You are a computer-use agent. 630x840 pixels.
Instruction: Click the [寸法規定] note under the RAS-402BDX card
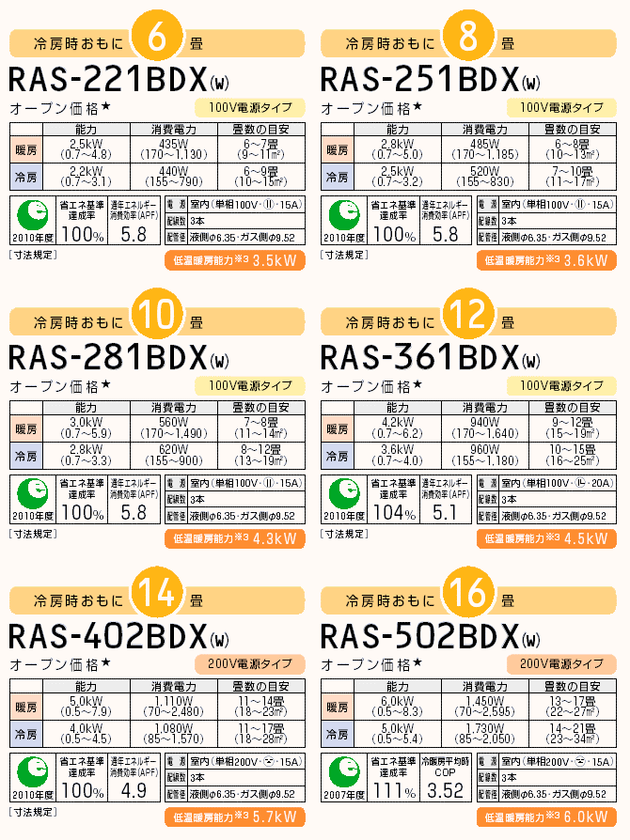click(x=33, y=812)
